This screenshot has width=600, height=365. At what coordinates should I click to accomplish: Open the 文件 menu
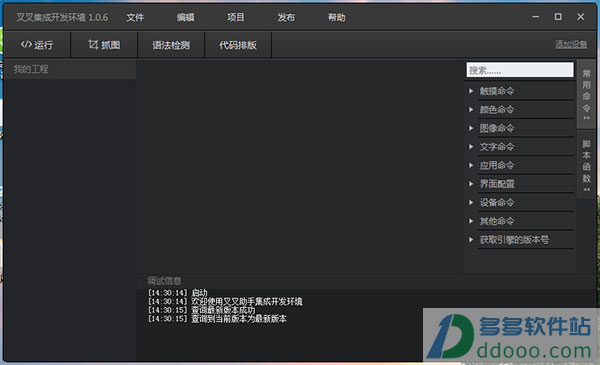pyautogui.click(x=135, y=18)
